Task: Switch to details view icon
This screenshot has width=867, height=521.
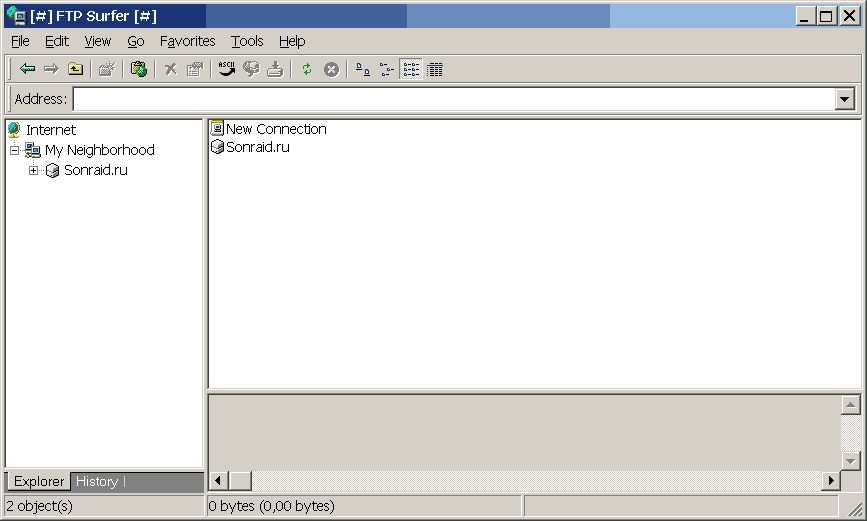Action: click(435, 69)
